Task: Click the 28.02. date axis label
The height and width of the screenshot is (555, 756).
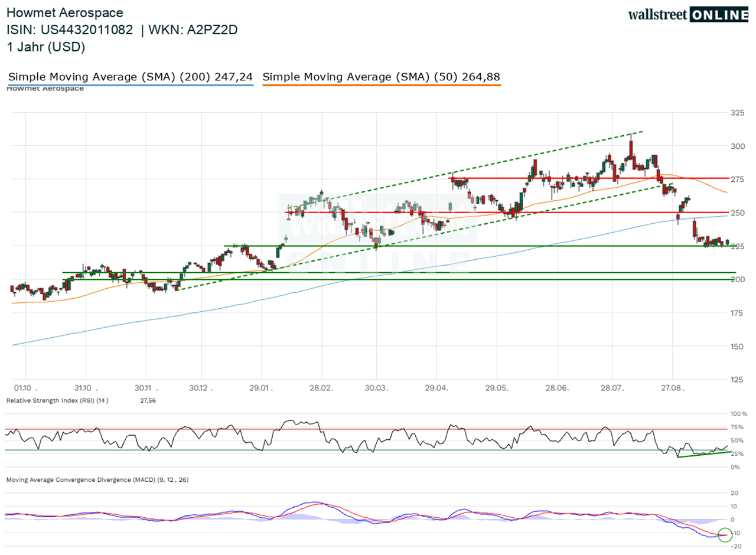Action: pyautogui.click(x=321, y=388)
